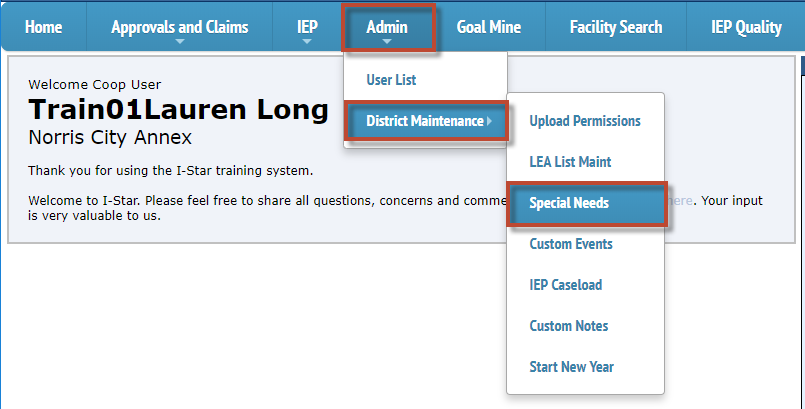Screen dimensions: 805x409
Task: Select the IEP Quality tab
Action: (746, 27)
